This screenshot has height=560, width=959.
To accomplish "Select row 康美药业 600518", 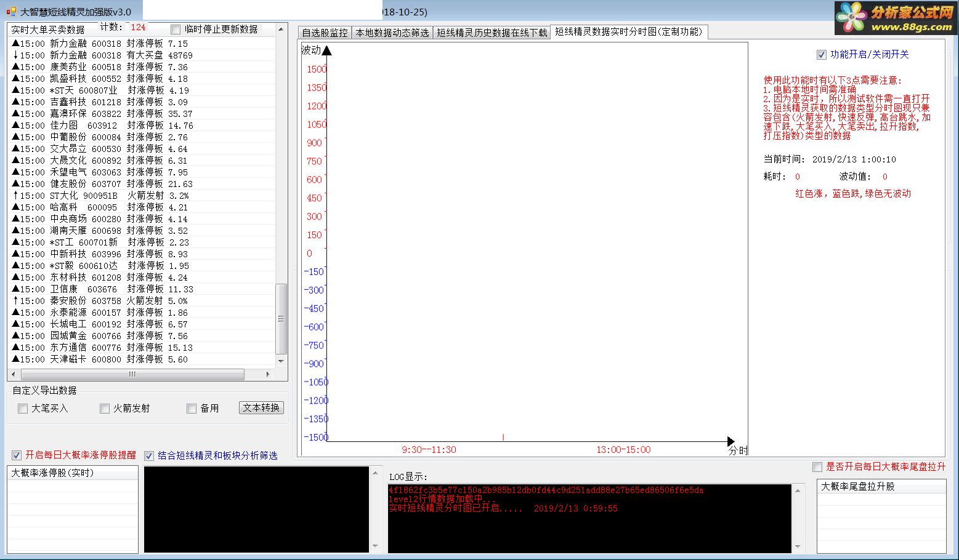I will (142, 67).
